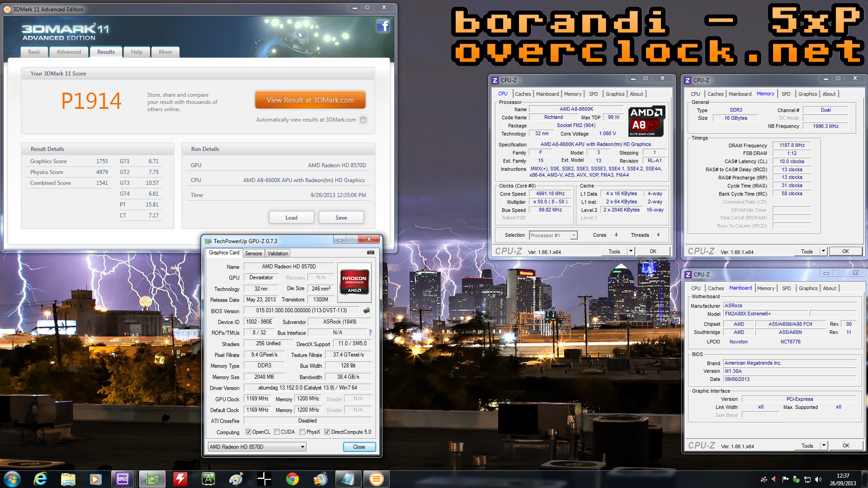The height and width of the screenshot is (488, 868).
Task: Expand Tools arrow in CPU-Z Memory window
Action: 823,251
